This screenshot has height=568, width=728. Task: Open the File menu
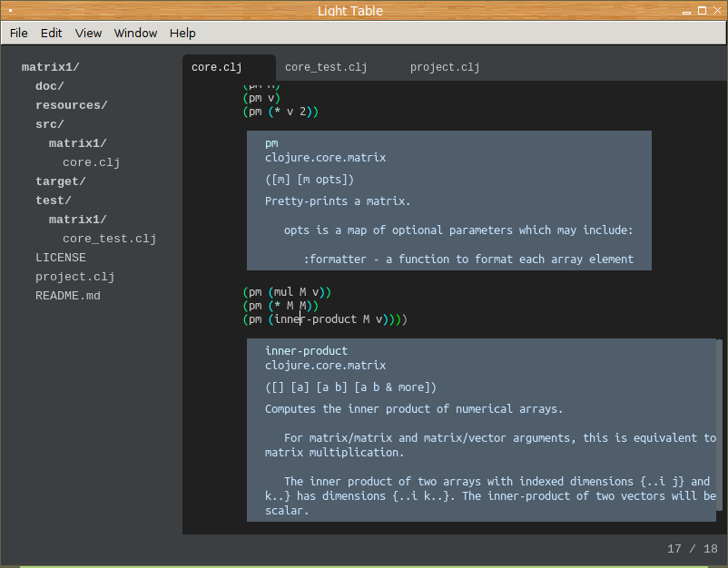tap(18, 33)
